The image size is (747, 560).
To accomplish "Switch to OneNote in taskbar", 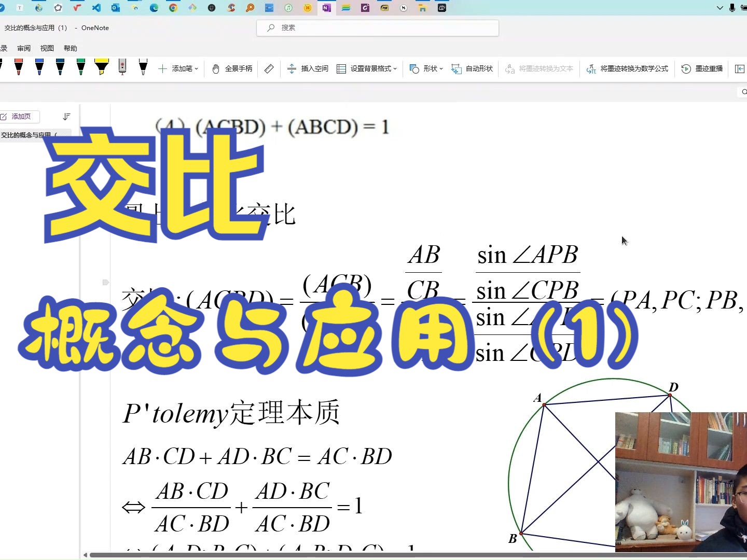I will [326, 8].
